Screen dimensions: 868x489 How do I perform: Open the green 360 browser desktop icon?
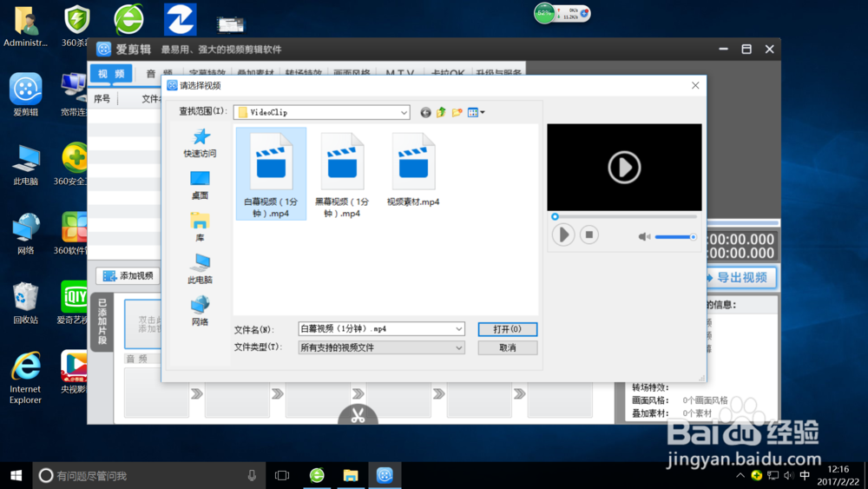point(128,19)
